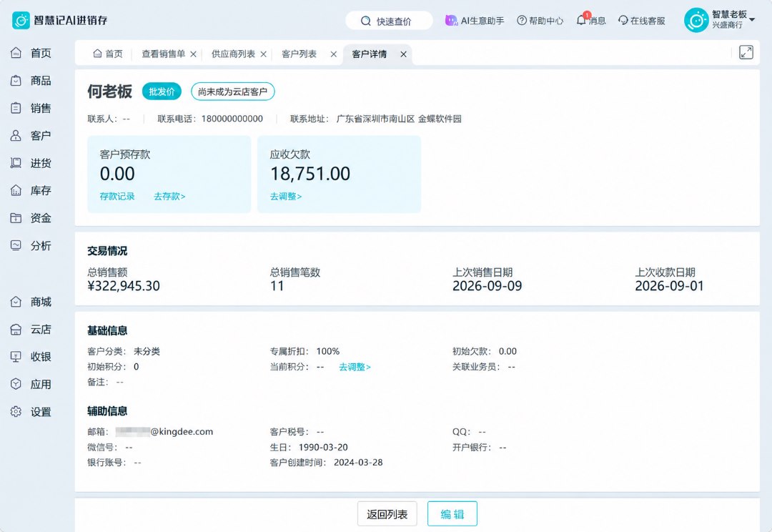The width and height of the screenshot is (772, 532).
Task: Select the 客户详情 tab
Action: (370, 54)
